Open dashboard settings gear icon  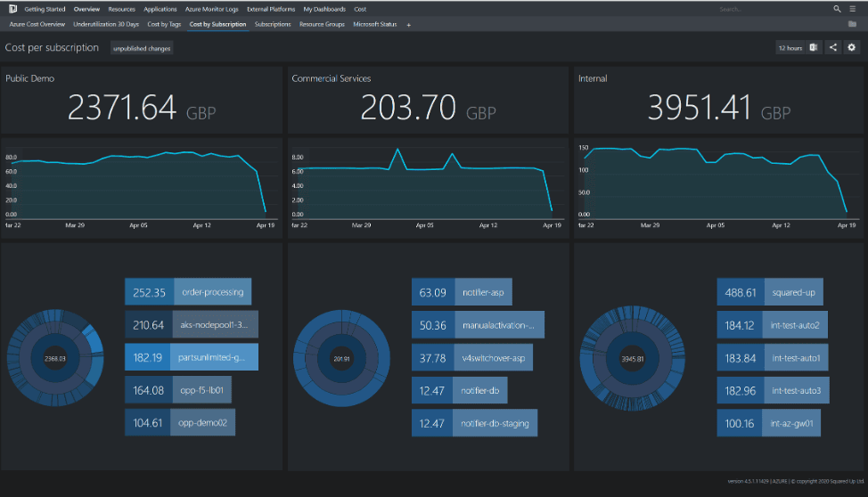[851, 47]
